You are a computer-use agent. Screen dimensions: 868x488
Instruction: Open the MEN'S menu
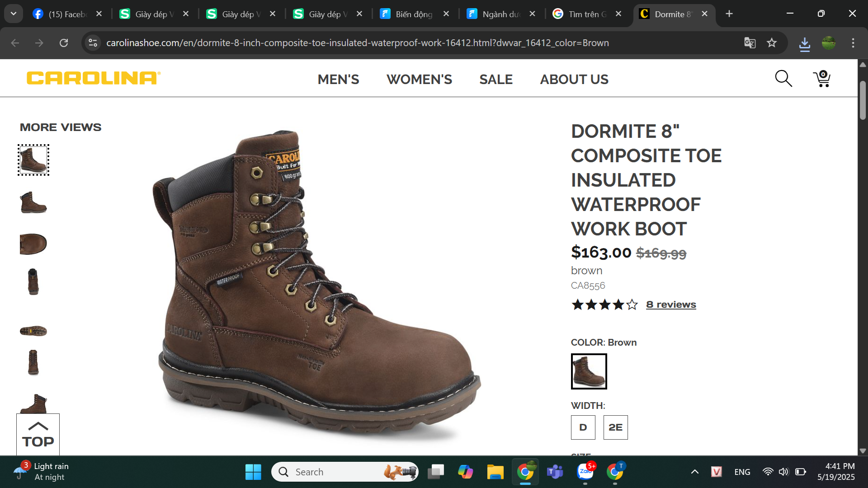click(x=338, y=79)
